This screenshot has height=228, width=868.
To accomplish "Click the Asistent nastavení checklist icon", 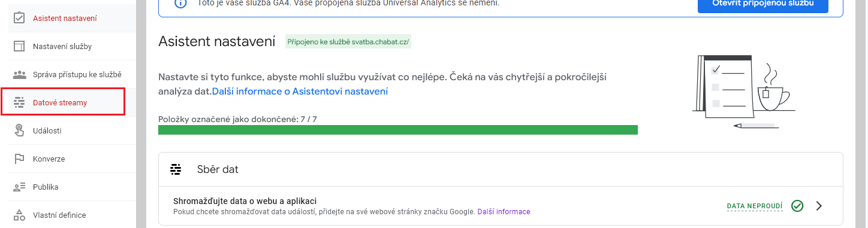I will pos(19,18).
